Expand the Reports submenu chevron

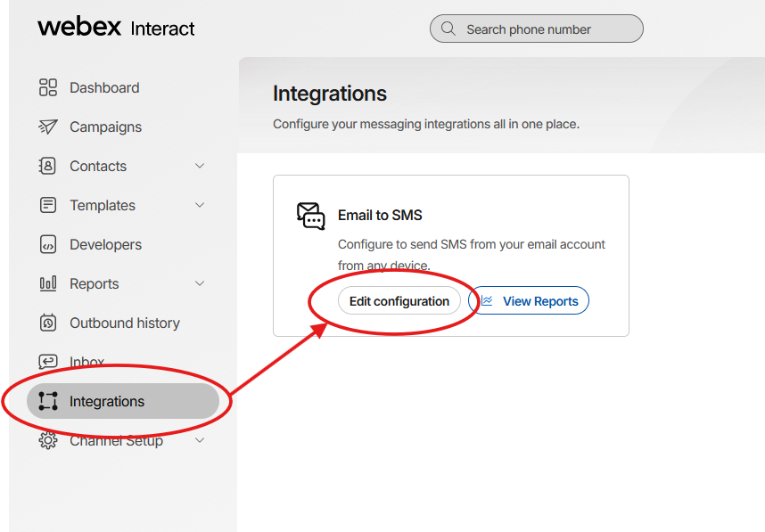point(200,283)
